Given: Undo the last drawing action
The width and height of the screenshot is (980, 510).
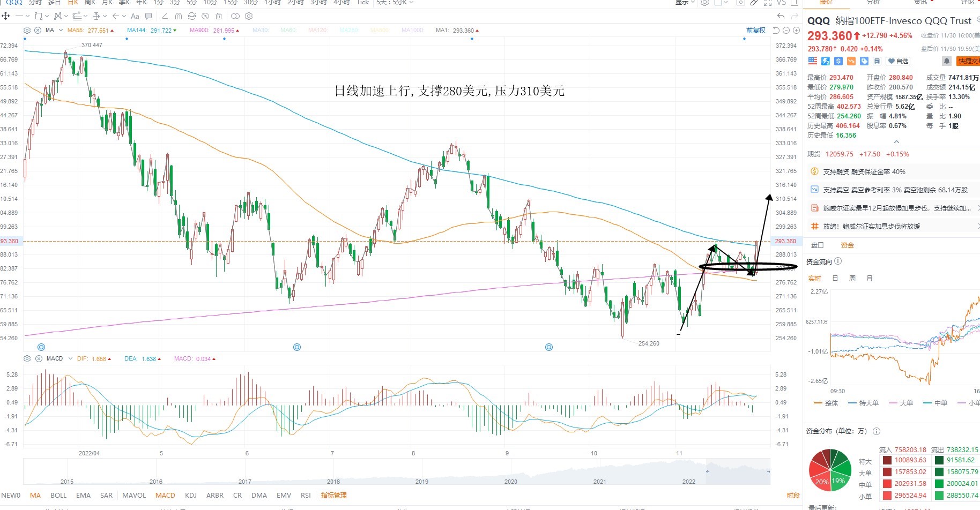Looking at the screenshot, I should click(781, 16).
